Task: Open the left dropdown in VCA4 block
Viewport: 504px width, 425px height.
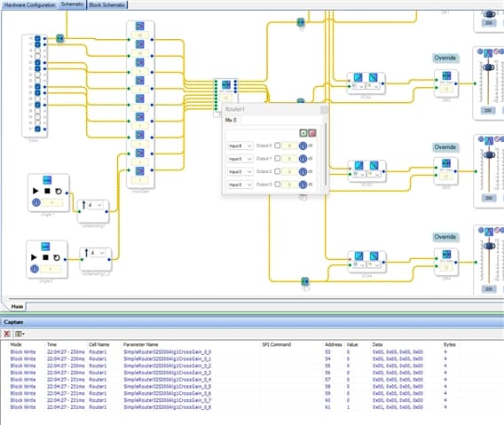Action: 358,264
